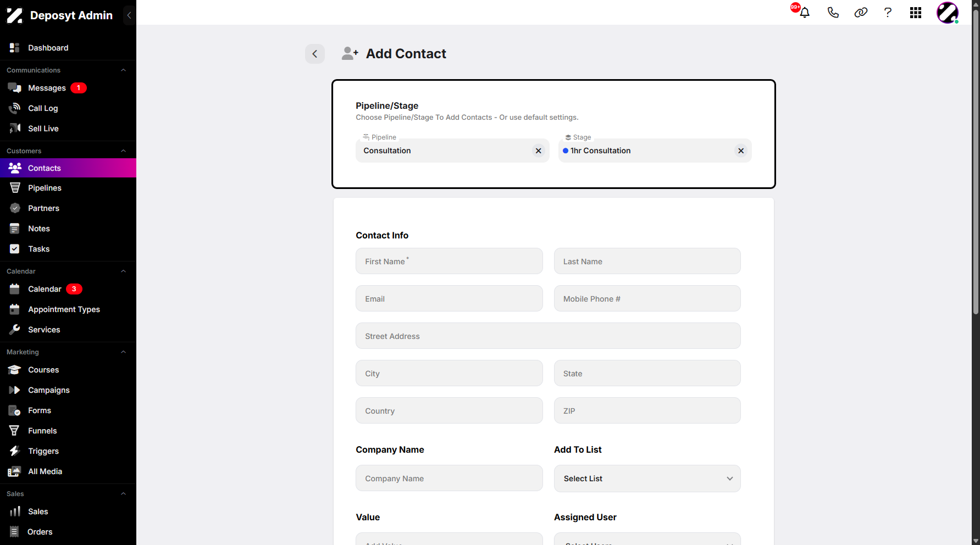This screenshot has width=980, height=545.
Task: Collapse the Sales section header
Action: (124, 494)
